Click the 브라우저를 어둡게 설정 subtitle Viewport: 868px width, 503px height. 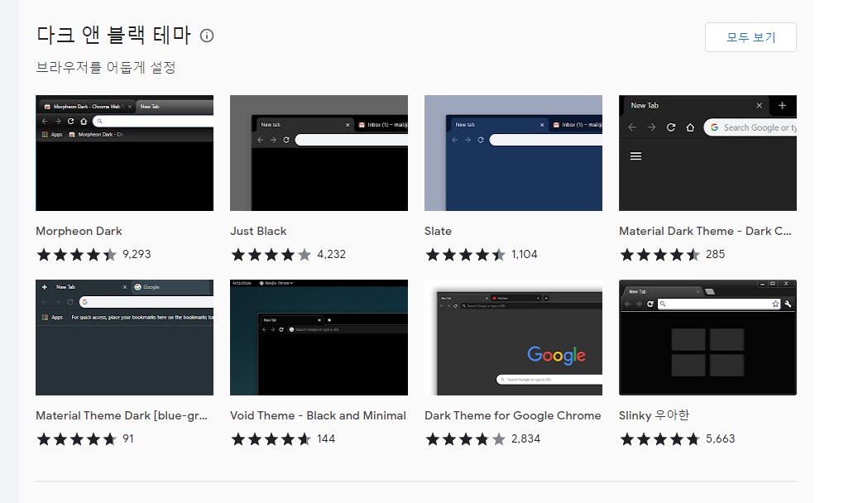coord(106,68)
